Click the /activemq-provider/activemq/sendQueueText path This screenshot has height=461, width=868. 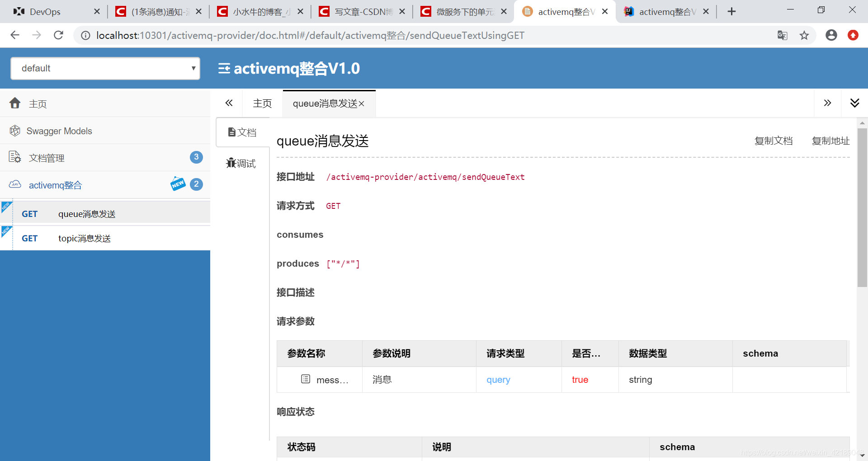[425, 177]
